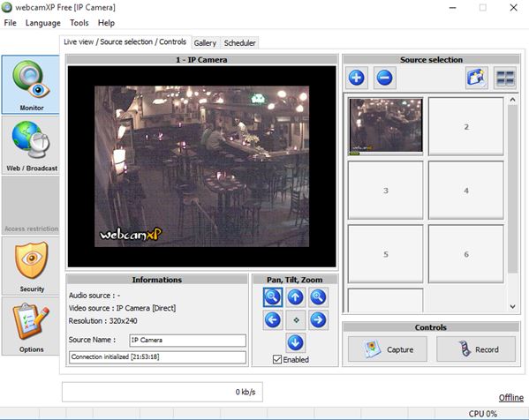
Task: Select empty source slot 6
Action: tap(466, 254)
